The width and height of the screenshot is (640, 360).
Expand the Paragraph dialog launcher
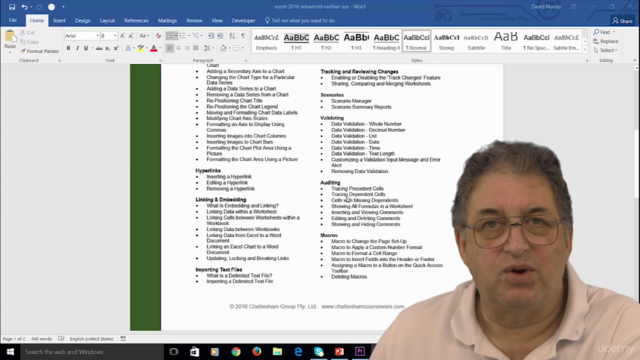pos(246,60)
